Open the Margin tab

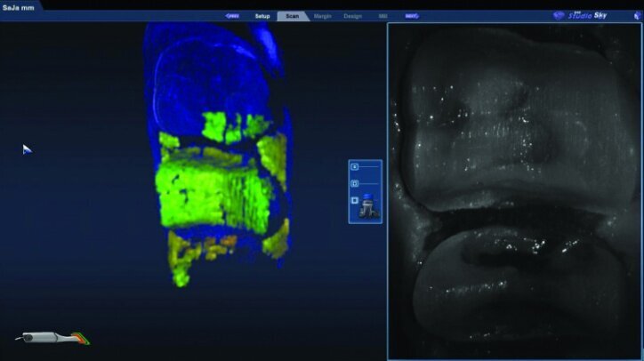pyautogui.click(x=322, y=16)
